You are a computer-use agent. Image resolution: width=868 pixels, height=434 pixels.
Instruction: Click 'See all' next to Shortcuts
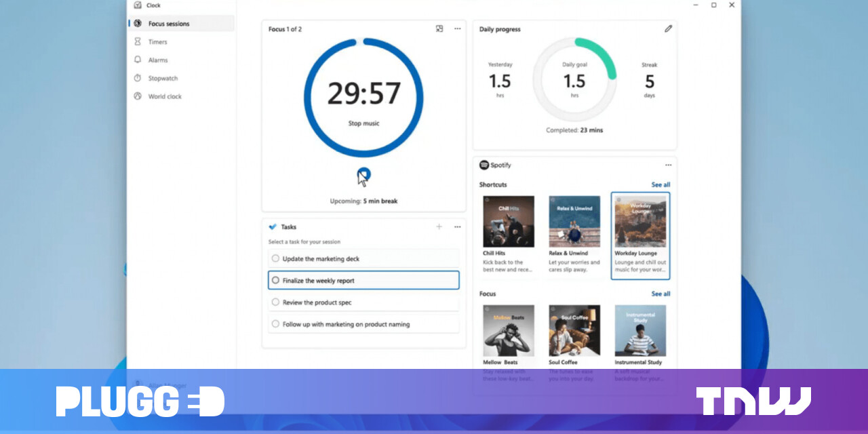(660, 184)
